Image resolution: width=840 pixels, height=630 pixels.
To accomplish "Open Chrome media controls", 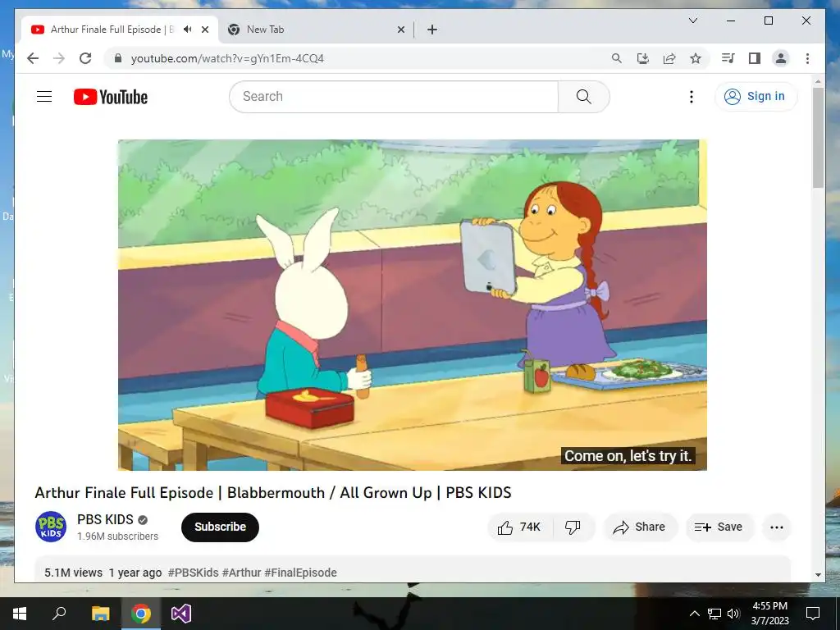I will [728, 58].
